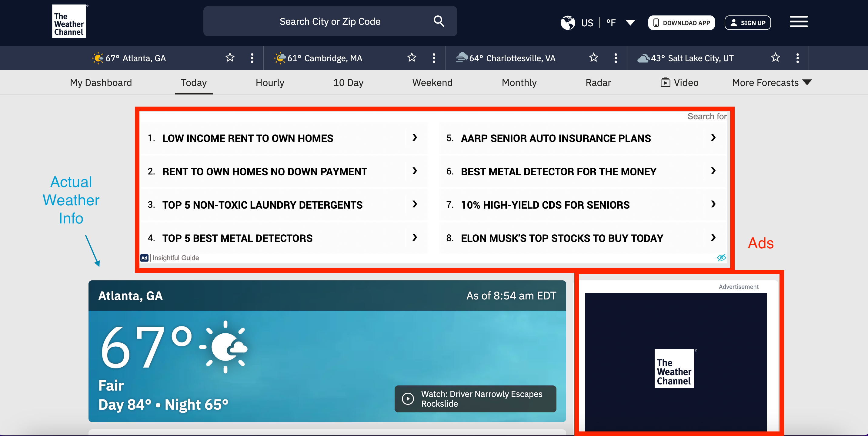Screen dimensions: 868x436
Task: Open the My Dashboard tab
Action: [101, 82]
